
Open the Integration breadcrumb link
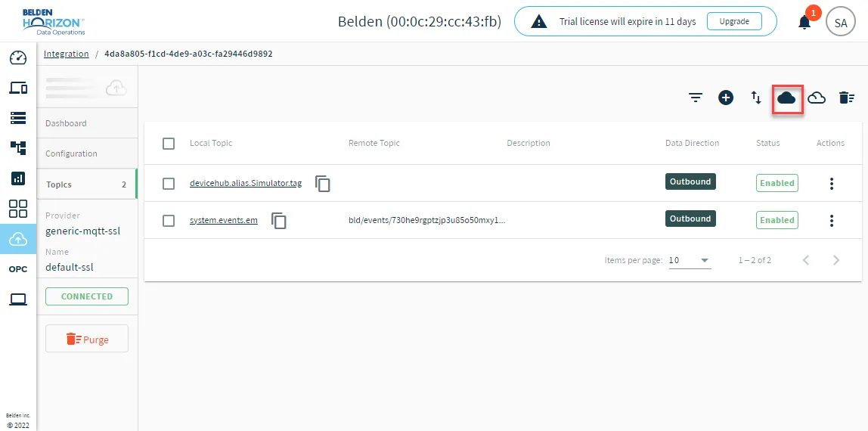pos(67,54)
